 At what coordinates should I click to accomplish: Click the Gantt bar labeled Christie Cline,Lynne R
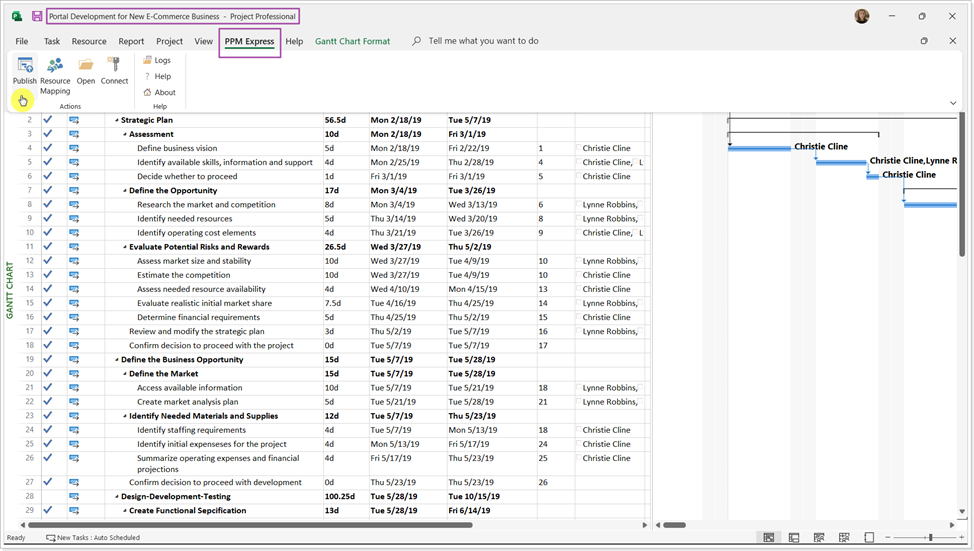coord(840,162)
